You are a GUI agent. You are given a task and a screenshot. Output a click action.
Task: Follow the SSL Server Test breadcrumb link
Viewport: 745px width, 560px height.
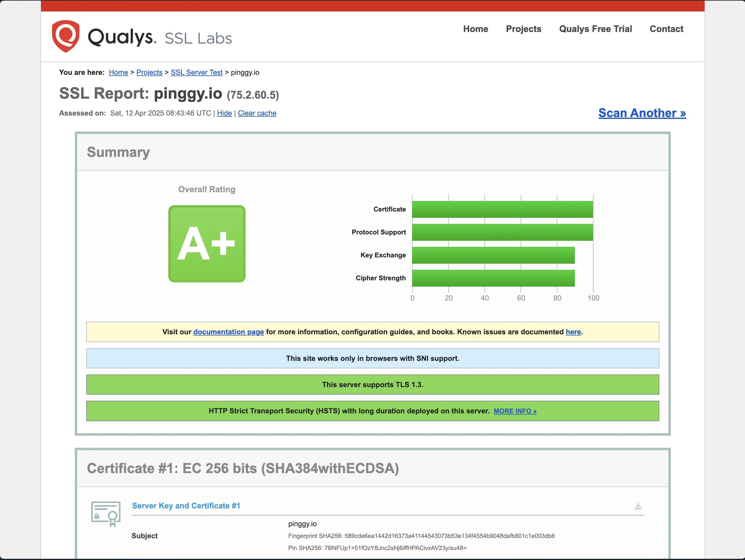(x=197, y=72)
